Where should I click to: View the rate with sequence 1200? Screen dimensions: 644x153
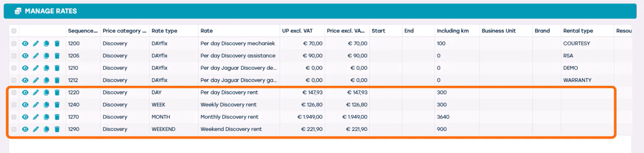pyautogui.click(x=25, y=44)
